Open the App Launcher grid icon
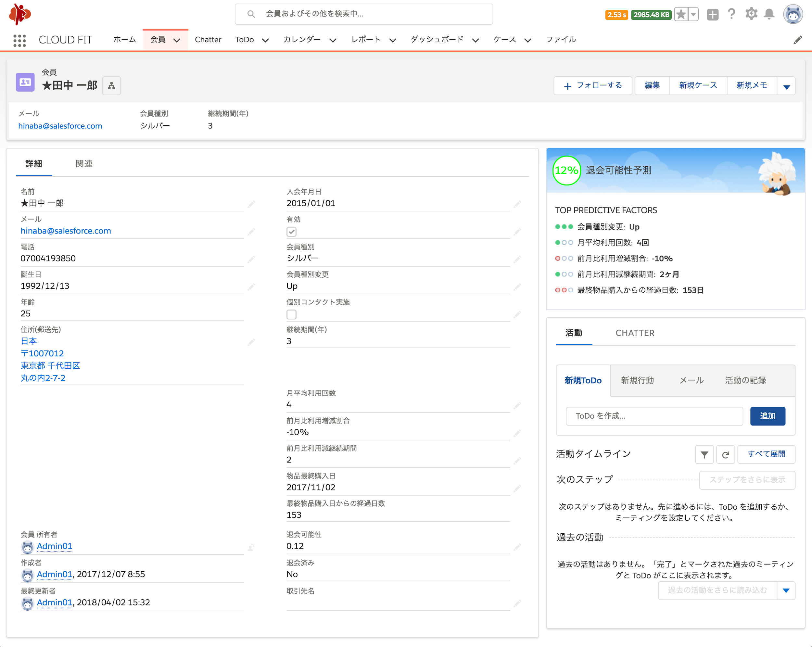Viewport: 812px width, 647px height. tap(19, 40)
